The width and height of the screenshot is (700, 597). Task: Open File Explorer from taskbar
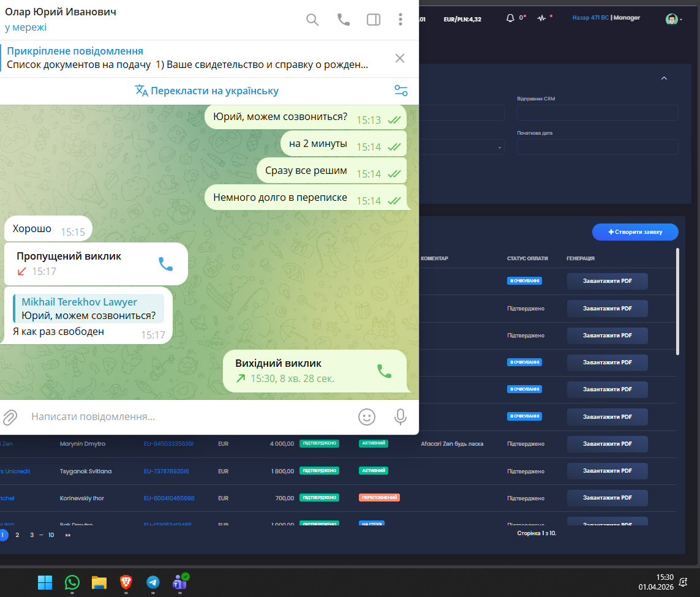coord(99,582)
